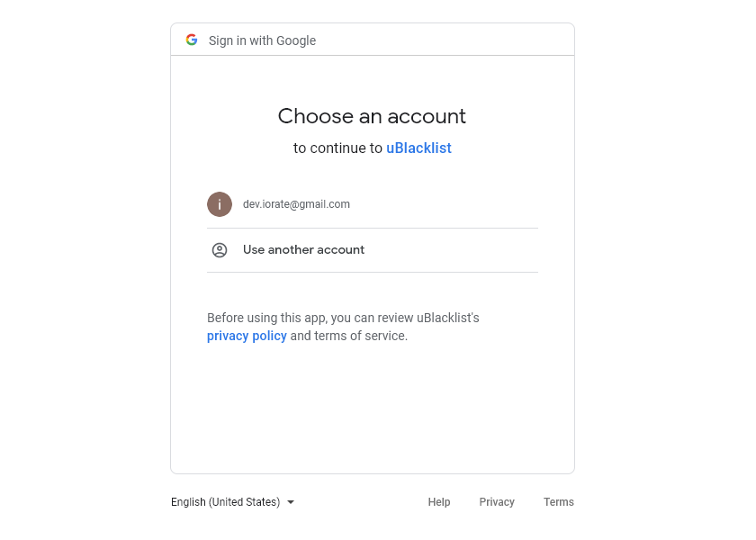Screen dimensions: 756x540
Task: Click the Choose an account heading
Action: pos(372,116)
